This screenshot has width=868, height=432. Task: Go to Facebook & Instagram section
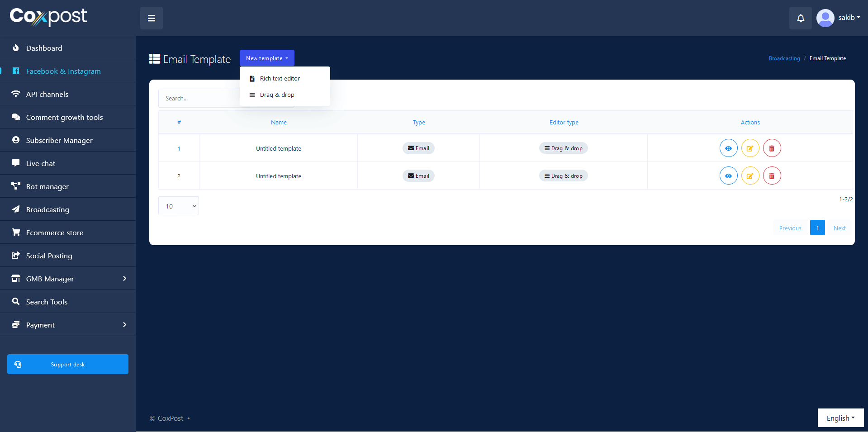point(68,71)
